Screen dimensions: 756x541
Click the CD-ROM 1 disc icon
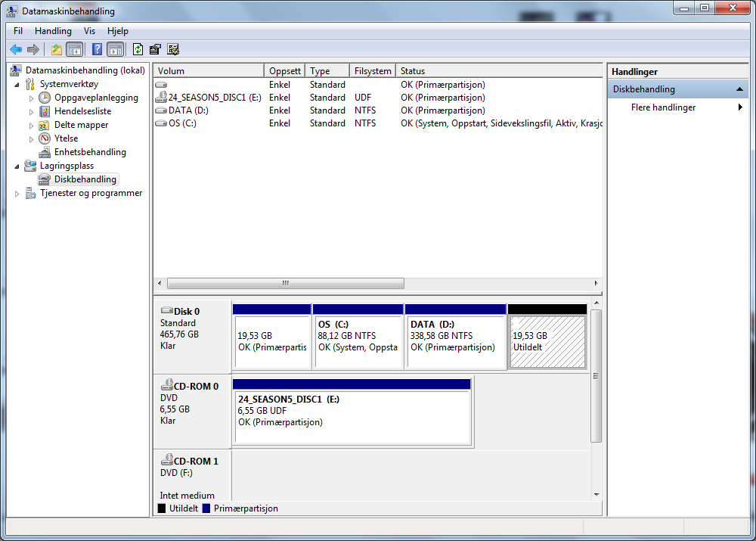167,459
